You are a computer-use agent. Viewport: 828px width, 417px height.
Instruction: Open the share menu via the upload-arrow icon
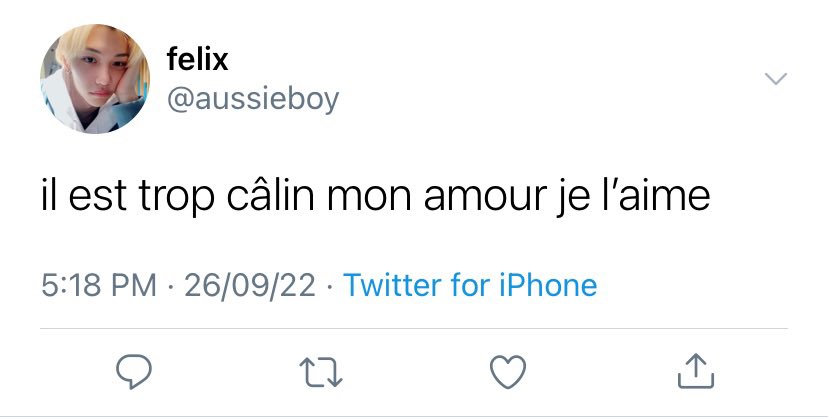pos(696,371)
